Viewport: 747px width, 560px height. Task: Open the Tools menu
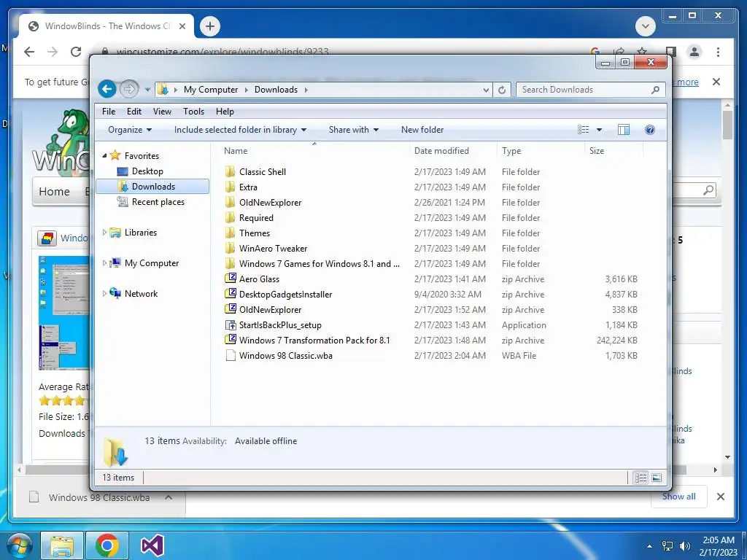click(193, 112)
